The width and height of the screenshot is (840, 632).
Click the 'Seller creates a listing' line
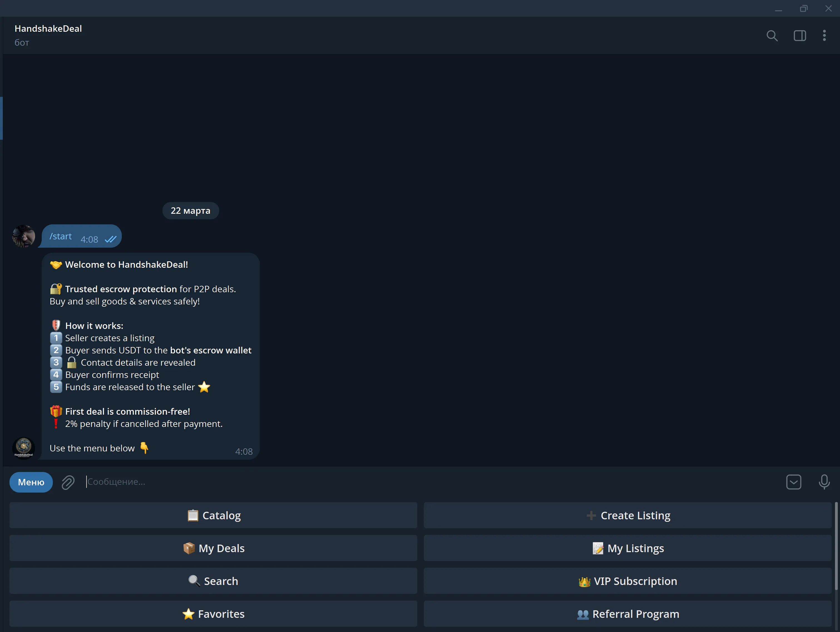pyautogui.click(x=110, y=338)
